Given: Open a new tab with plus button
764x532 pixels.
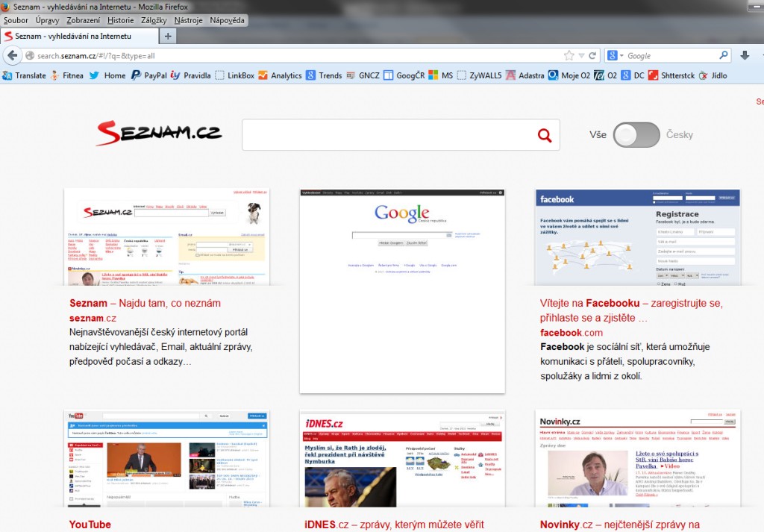Looking at the screenshot, I should (168, 36).
